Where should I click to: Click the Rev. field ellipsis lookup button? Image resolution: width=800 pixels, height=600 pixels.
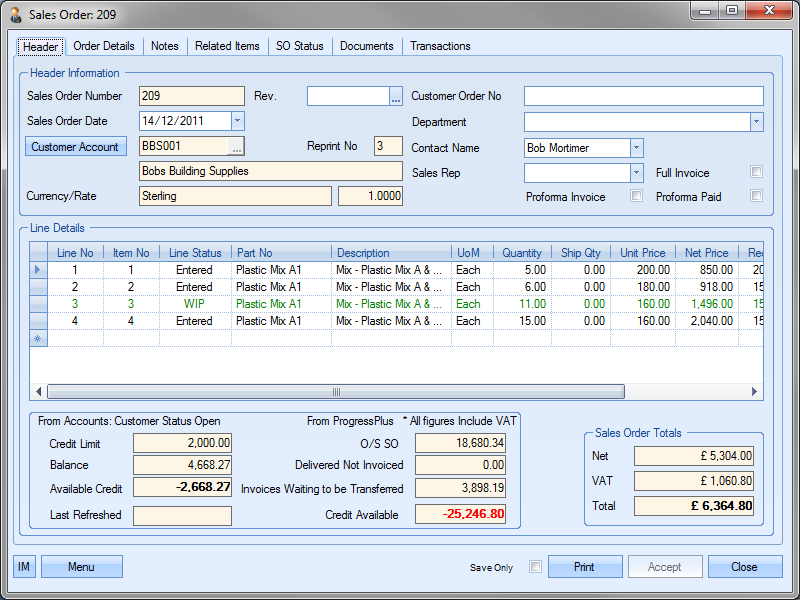coord(396,97)
